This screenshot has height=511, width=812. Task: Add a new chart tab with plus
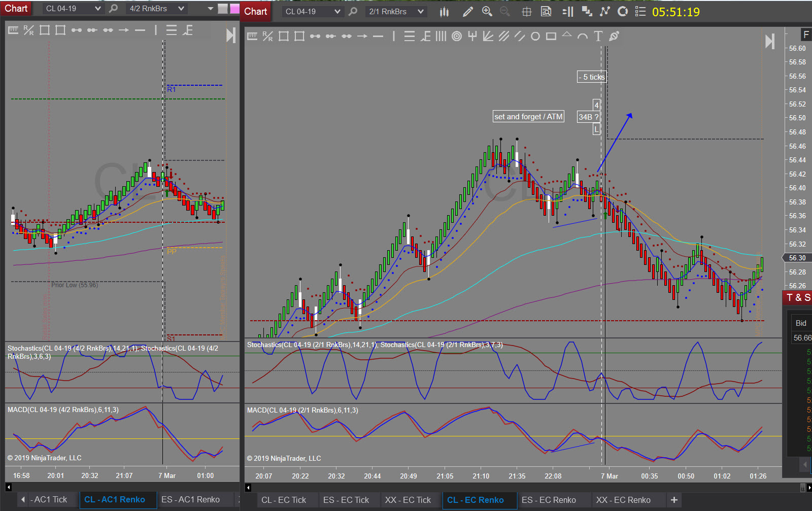[x=674, y=500]
